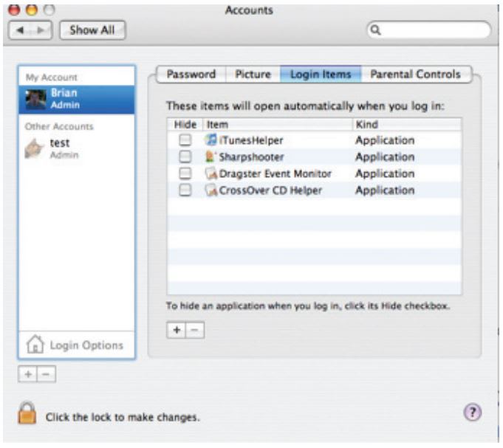
Task: Add a user account with plus button
Action: point(28,374)
